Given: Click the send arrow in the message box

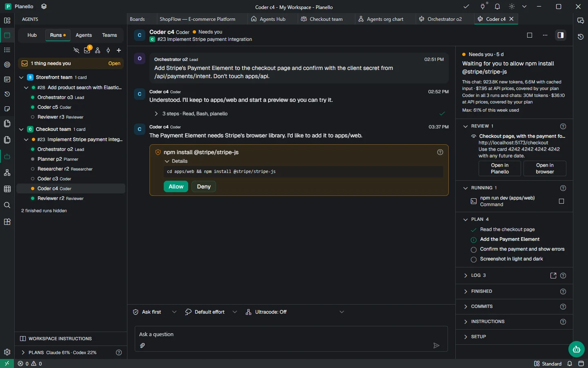Looking at the screenshot, I should click(436, 346).
